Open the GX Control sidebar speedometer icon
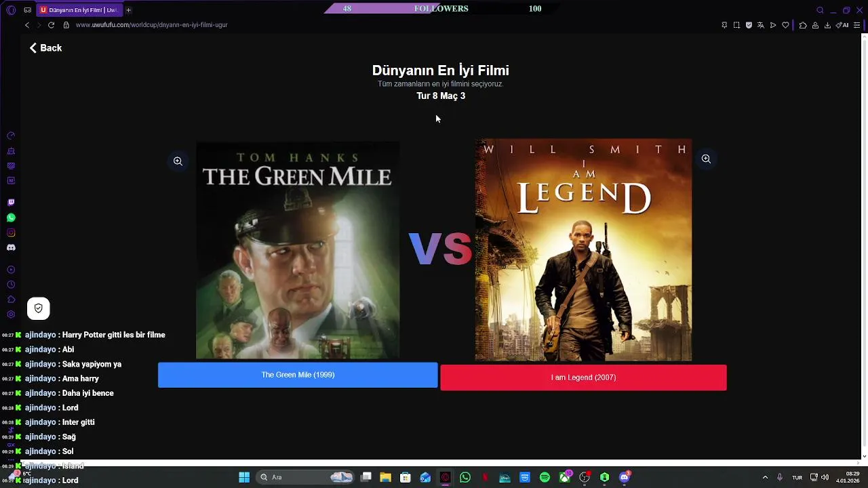 [11, 136]
